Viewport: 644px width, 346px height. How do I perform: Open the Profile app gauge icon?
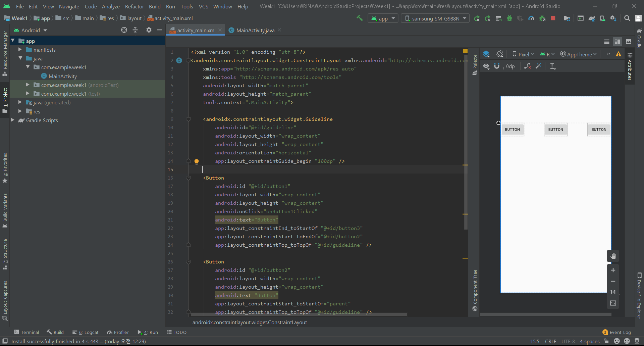coord(531,18)
